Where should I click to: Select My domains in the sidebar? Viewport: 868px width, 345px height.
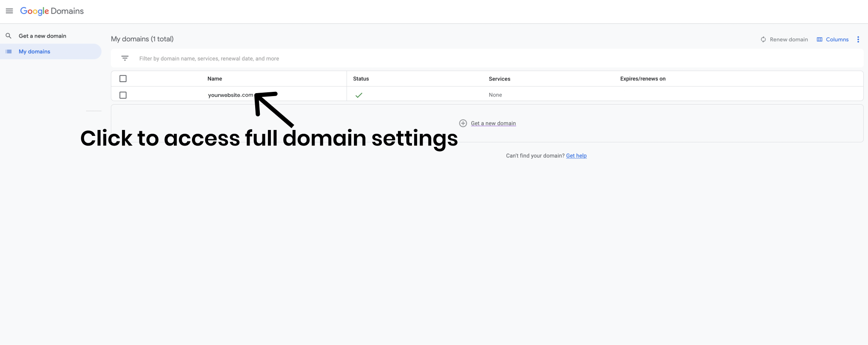click(x=50, y=52)
